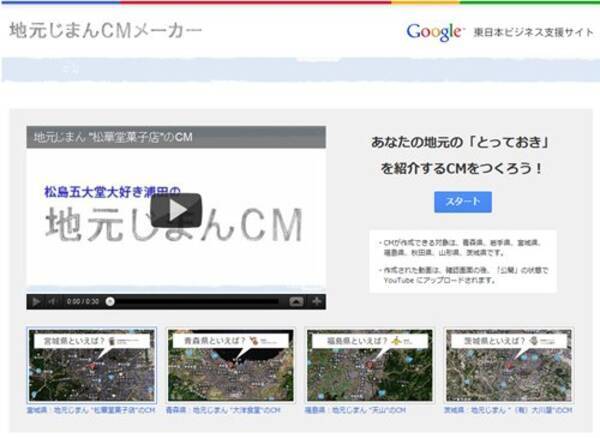
Task: Click the small play icon in player bar
Action: tap(36, 301)
